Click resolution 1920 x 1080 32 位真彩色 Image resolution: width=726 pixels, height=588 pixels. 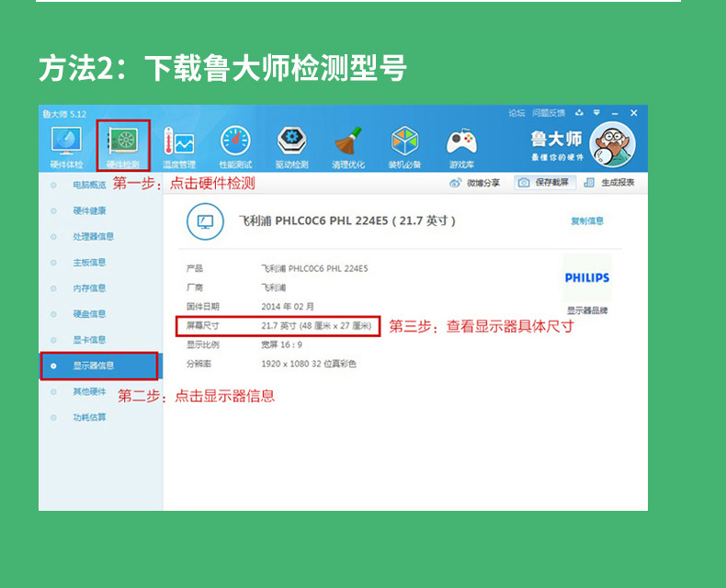pos(309,364)
